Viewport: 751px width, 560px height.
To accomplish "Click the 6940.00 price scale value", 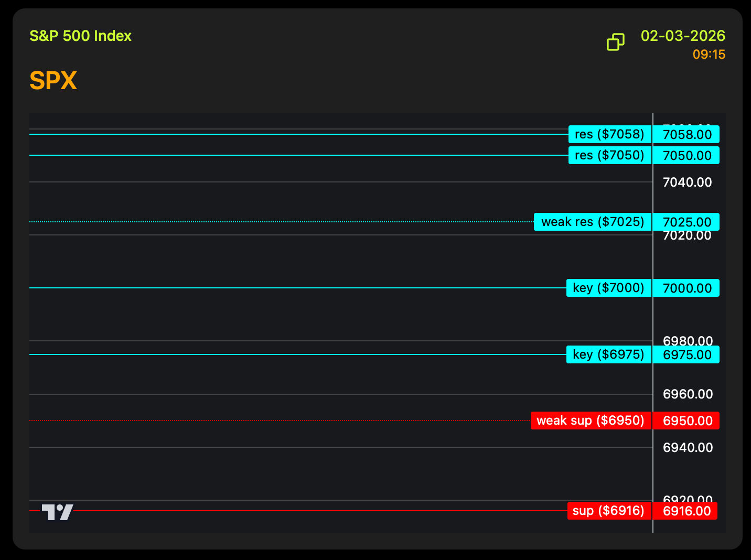I will (x=687, y=448).
